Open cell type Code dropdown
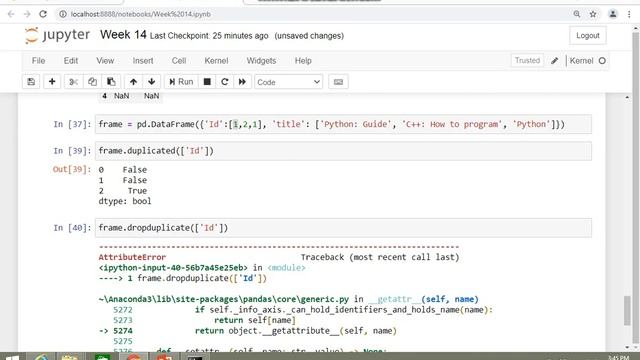Image resolution: width=640 pixels, height=360 pixels. (288, 82)
